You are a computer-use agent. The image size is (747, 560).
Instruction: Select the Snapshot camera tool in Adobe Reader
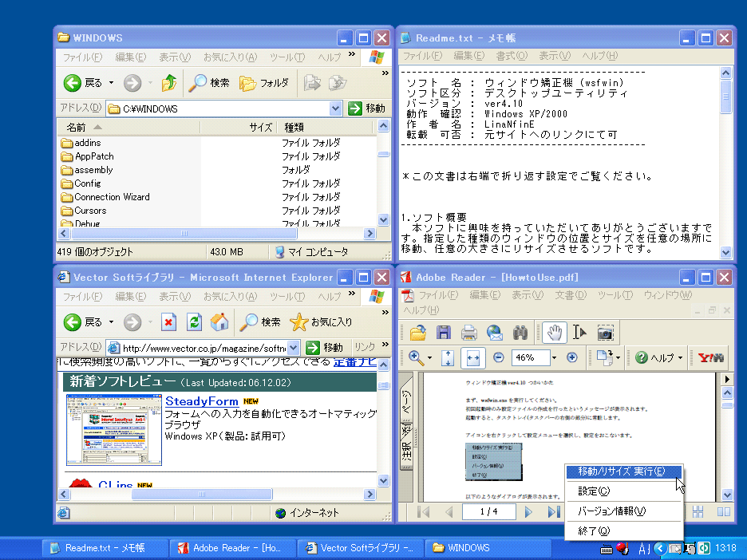pyautogui.click(x=605, y=333)
